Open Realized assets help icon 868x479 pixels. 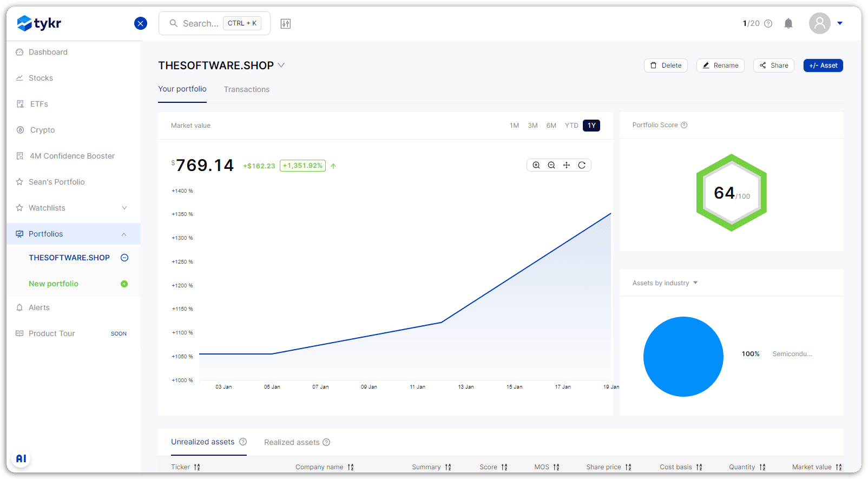click(x=326, y=442)
